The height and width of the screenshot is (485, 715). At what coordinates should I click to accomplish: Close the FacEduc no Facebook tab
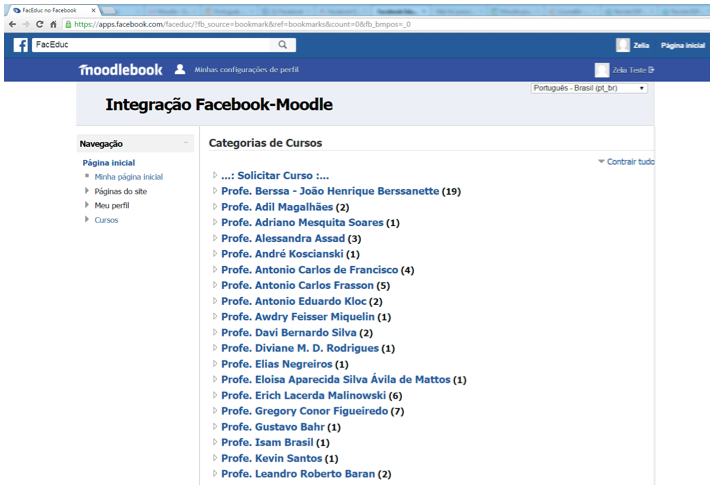(x=93, y=10)
